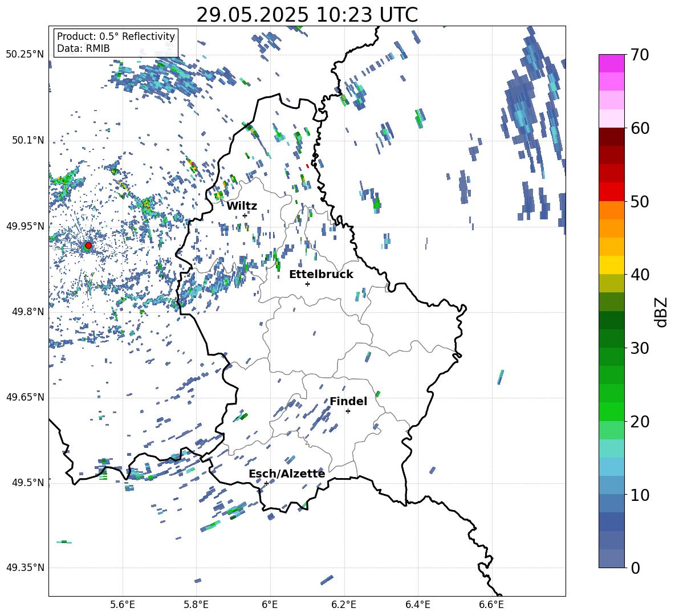The height and width of the screenshot is (616, 675).
Task: Click the 50.1°N latitude label
Action: (x=27, y=140)
